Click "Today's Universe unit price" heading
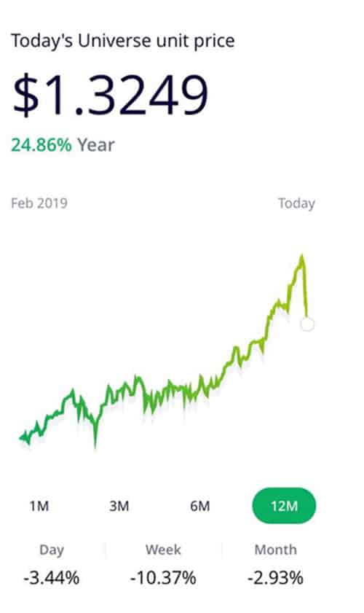This screenshot has width=364, height=613. click(x=122, y=41)
